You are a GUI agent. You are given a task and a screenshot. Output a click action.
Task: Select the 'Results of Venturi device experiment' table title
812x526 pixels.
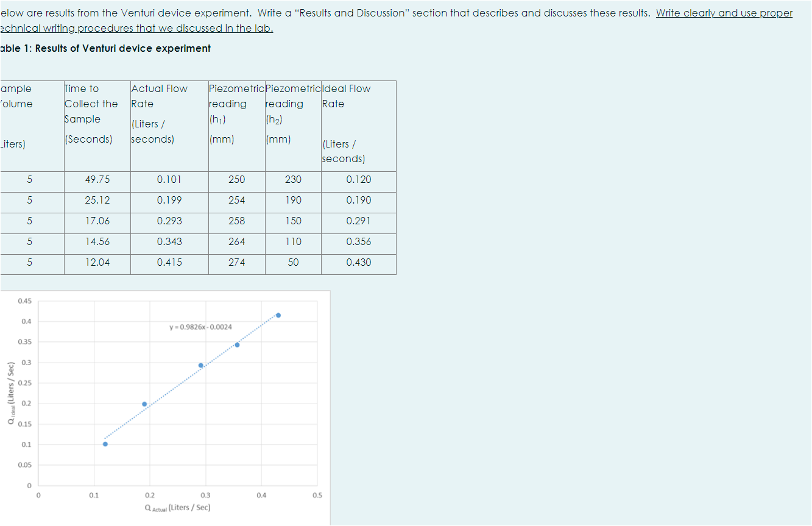123,48
